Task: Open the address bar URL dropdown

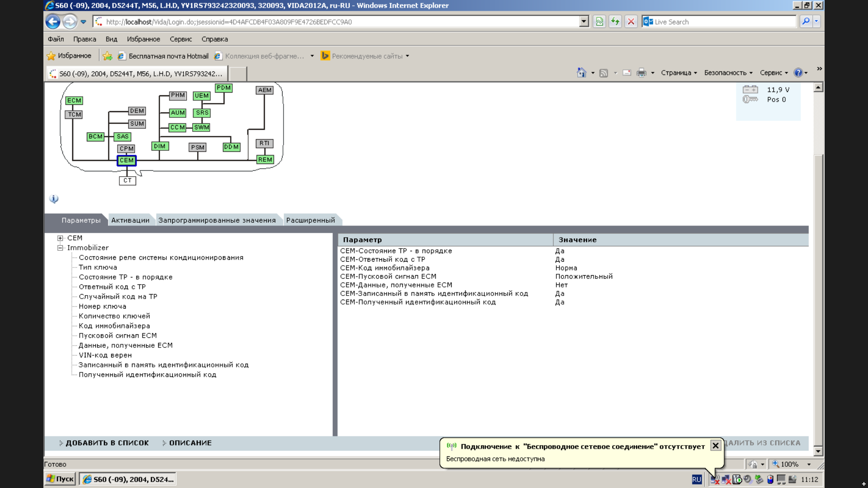Action: (x=584, y=22)
